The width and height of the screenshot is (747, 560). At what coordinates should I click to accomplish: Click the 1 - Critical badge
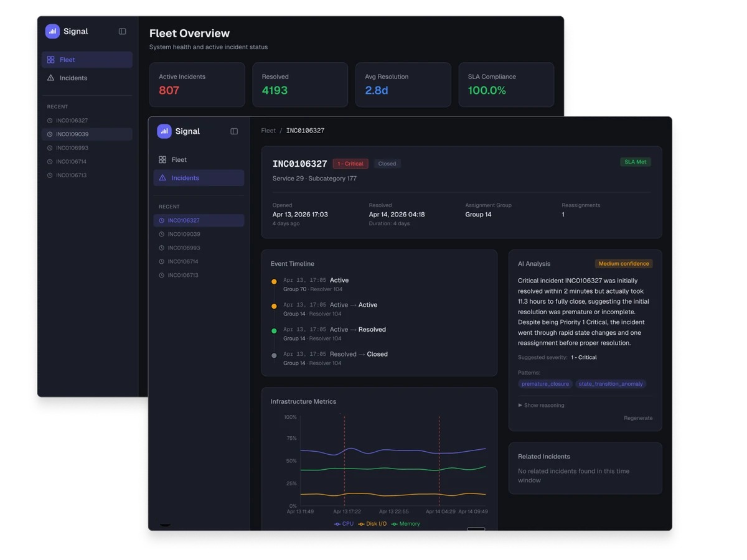[x=350, y=164]
